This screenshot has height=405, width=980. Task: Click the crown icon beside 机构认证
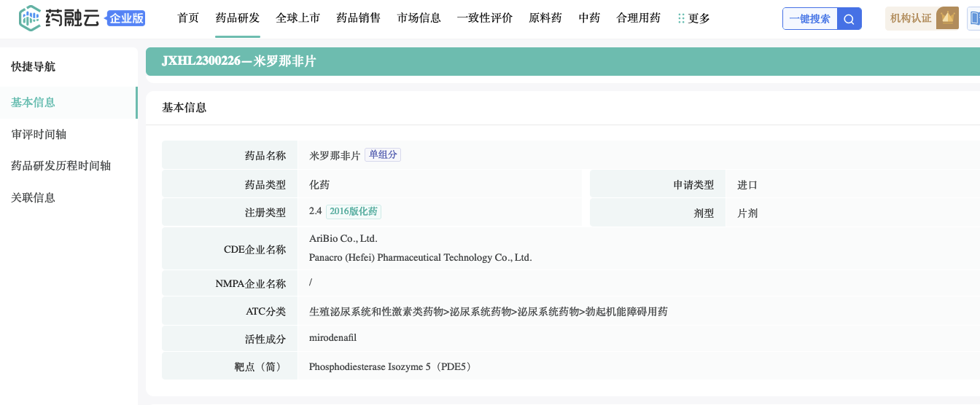pyautogui.click(x=947, y=18)
